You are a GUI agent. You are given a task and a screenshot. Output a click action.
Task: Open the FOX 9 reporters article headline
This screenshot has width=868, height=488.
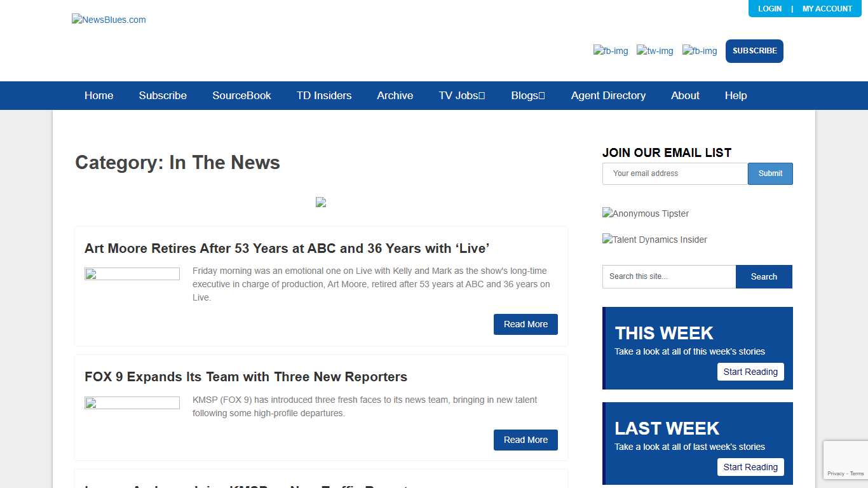pos(245,377)
